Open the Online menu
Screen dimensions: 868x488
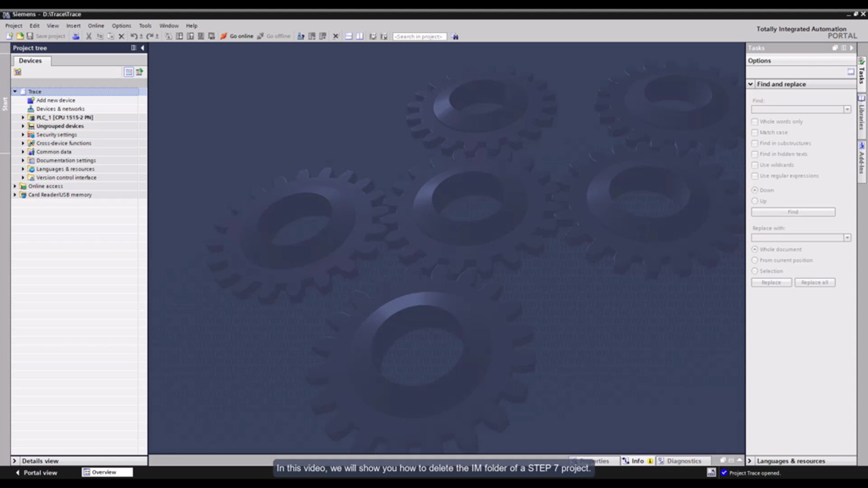click(96, 26)
